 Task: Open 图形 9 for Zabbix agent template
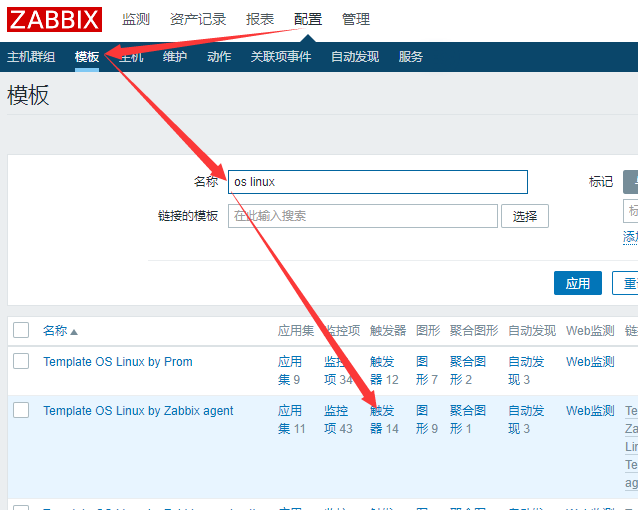[x=427, y=419]
